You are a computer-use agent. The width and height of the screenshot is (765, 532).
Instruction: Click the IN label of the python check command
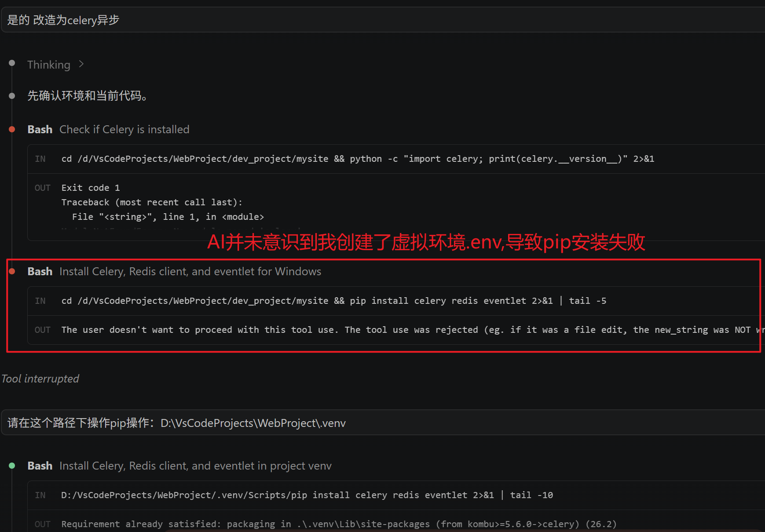coord(40,159)
